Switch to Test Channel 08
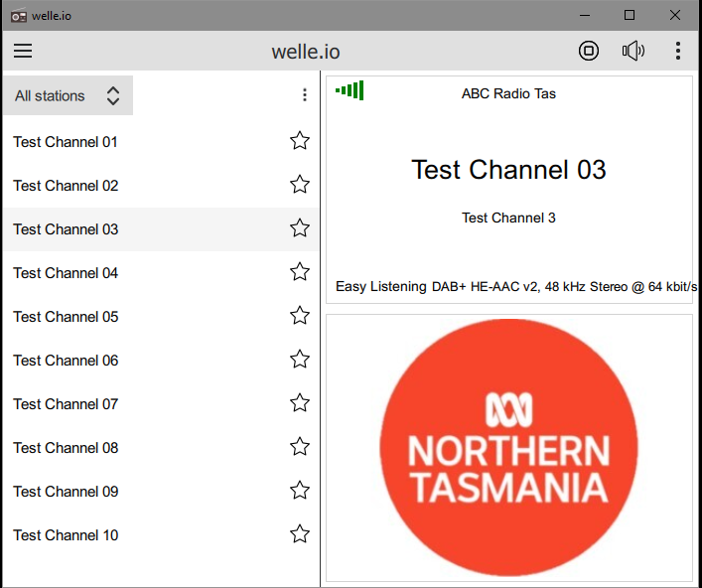Image resolution: width=702 pixels, height=588 pixels. [x=161, y=448]
